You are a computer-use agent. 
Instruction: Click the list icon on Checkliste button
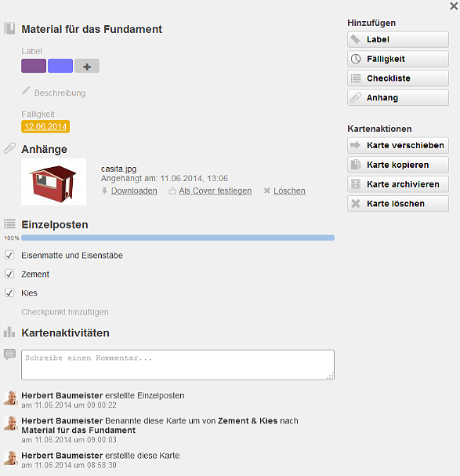click(x=356, y=78)
